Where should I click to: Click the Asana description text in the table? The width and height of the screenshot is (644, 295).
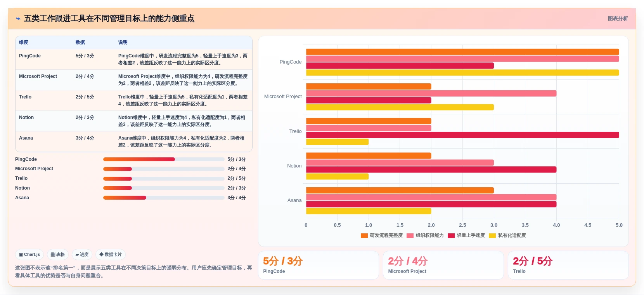182,141
